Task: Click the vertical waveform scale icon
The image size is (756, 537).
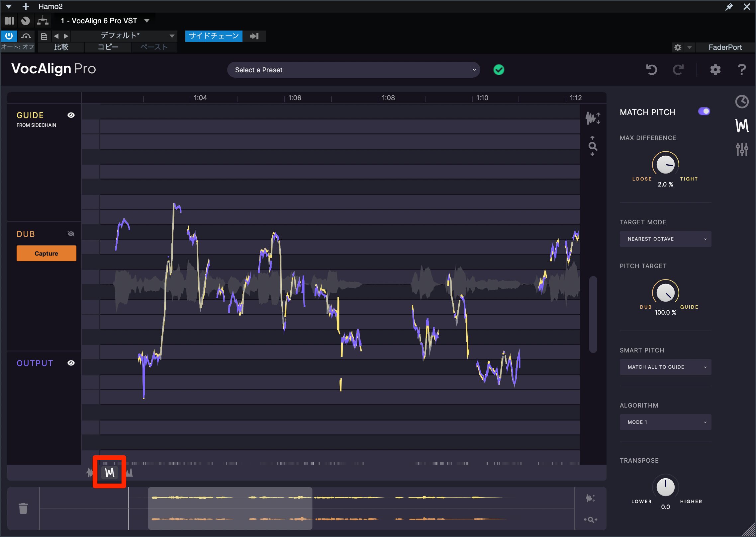Action: (593, 118)
